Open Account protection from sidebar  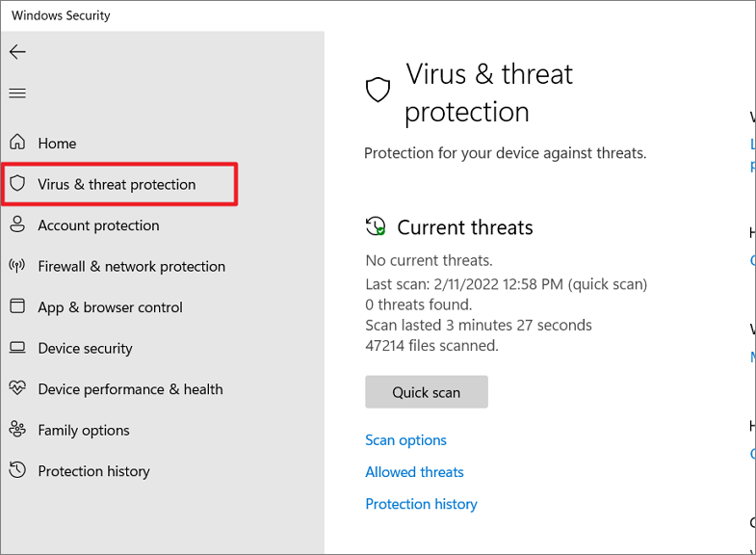tap(98, 225)
